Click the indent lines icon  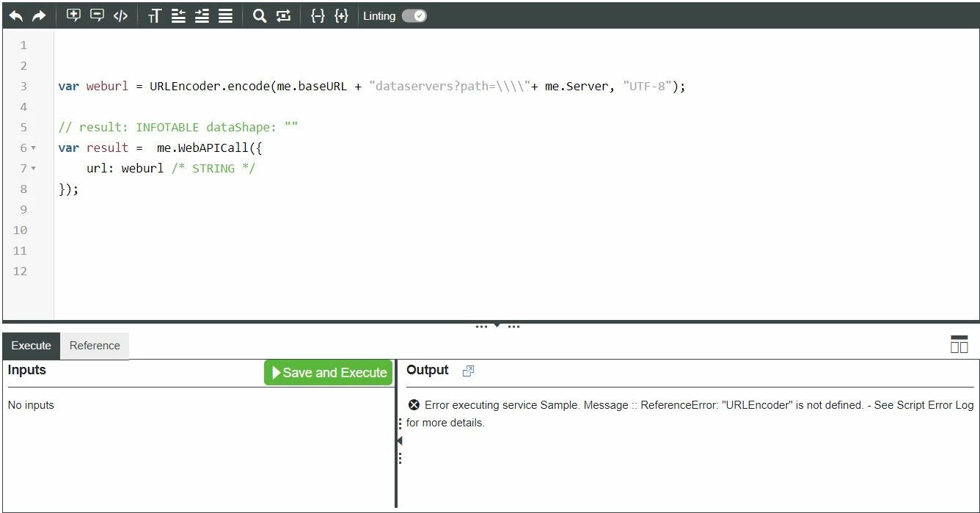click(x=202, y=16)
